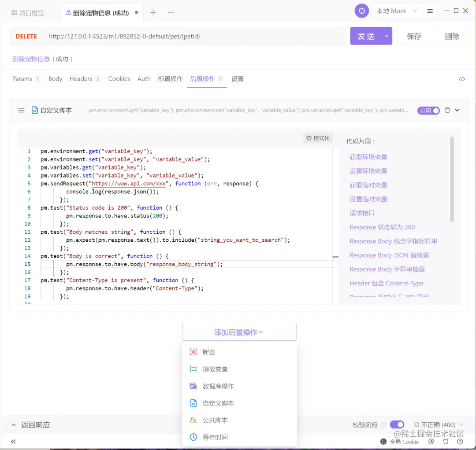This screenshot has width=476, height=450.
Task: Click the code generation icon </>
Action: [x=462, y=79]
